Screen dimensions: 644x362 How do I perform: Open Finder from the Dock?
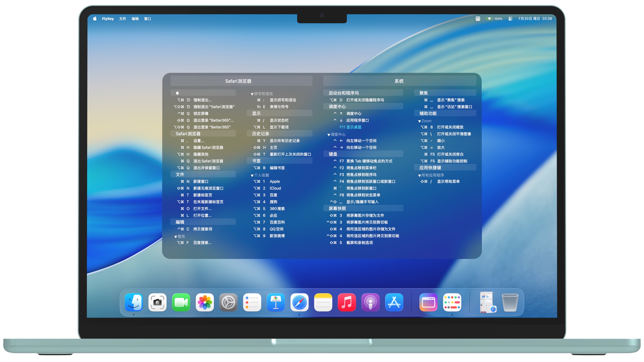[134, 303]
